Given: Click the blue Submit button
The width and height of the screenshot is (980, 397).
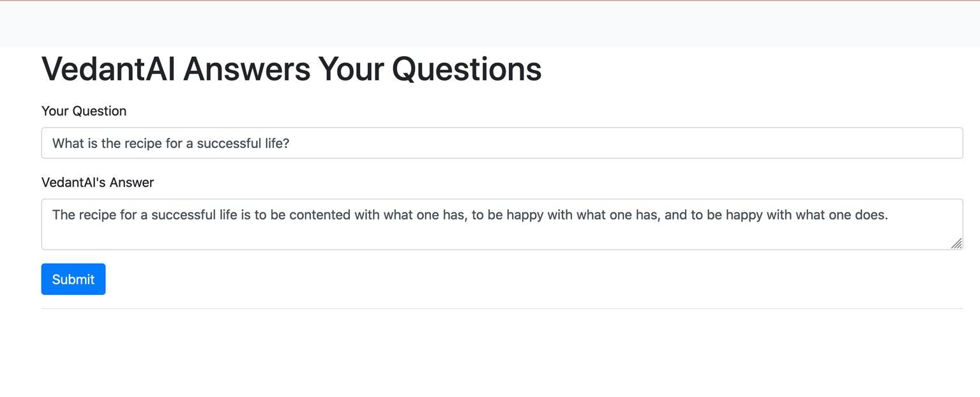Looking at the screenshot, I should tap(73, 279).
